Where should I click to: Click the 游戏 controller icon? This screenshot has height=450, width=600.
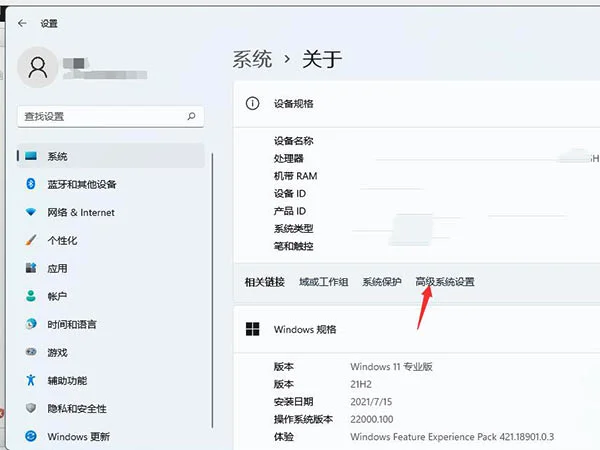click(x=31, y=352)
